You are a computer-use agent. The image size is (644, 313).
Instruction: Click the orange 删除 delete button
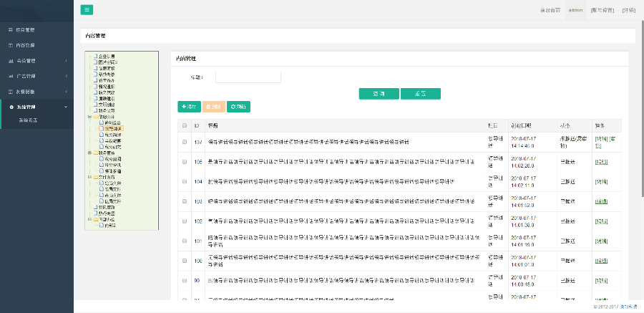213,107
